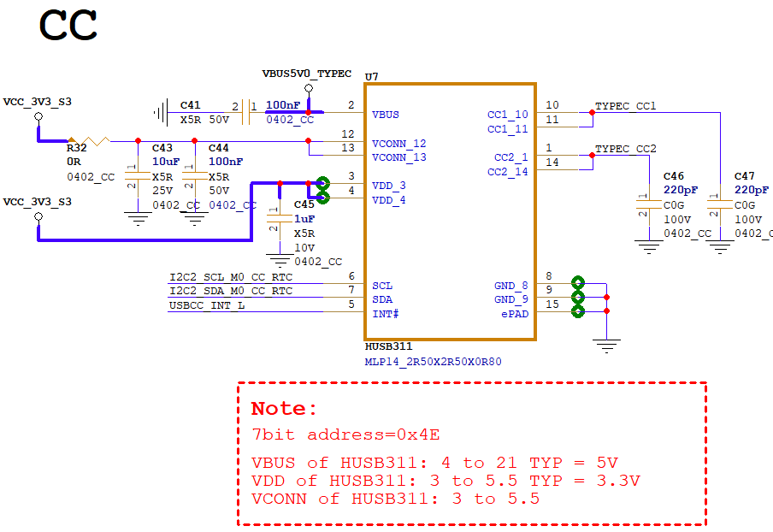Click the ground symbol beside C41
Image resolution: width=773 pixels, height=532 pixels.
click(162, 113)
